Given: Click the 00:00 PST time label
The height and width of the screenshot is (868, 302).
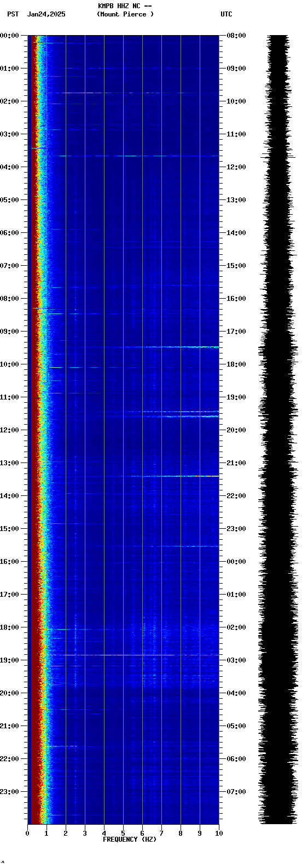Looking at the screenshot, I should pyautogui.click(x=9, y=36).
